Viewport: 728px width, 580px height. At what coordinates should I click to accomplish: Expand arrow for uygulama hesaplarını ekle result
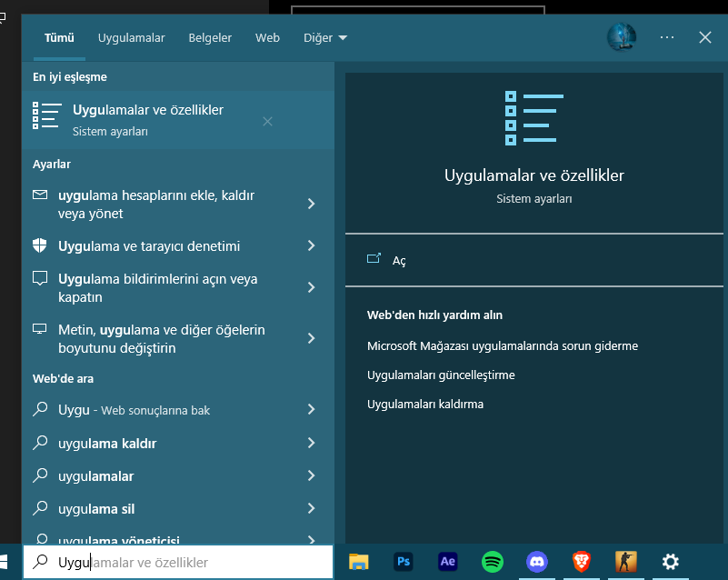pyautogui.click(x=311, y=204)
